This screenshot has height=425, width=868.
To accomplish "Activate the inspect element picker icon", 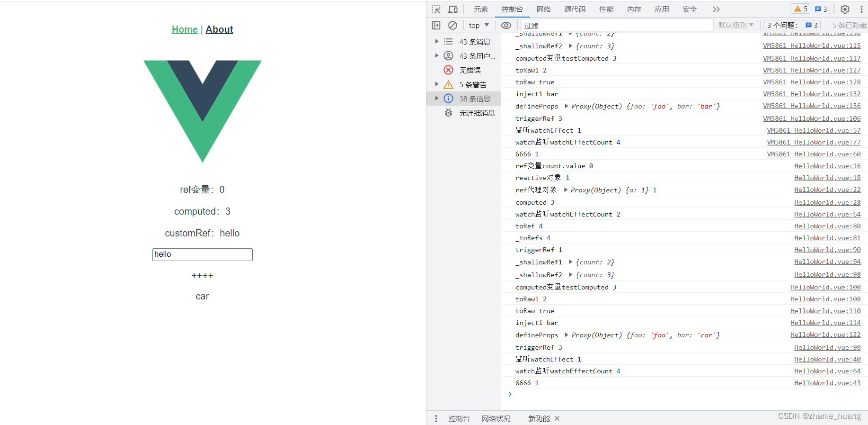I will click(436, 9).
